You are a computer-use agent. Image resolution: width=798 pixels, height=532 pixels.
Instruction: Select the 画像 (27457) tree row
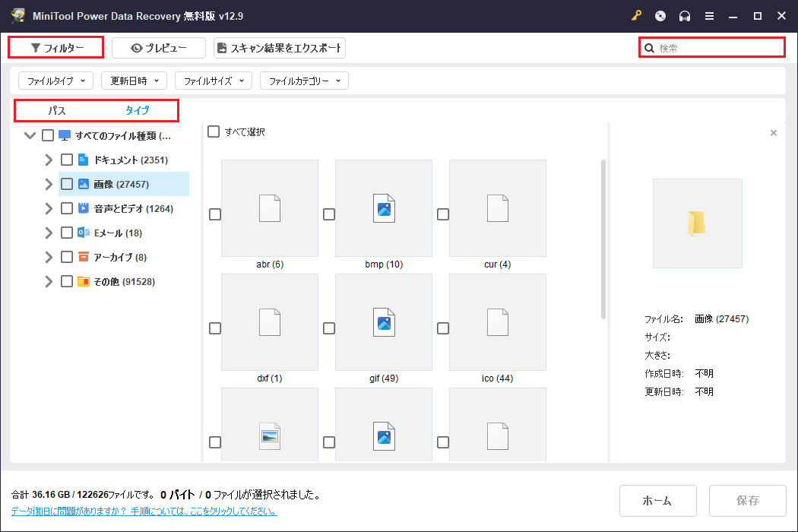(124, 184)
